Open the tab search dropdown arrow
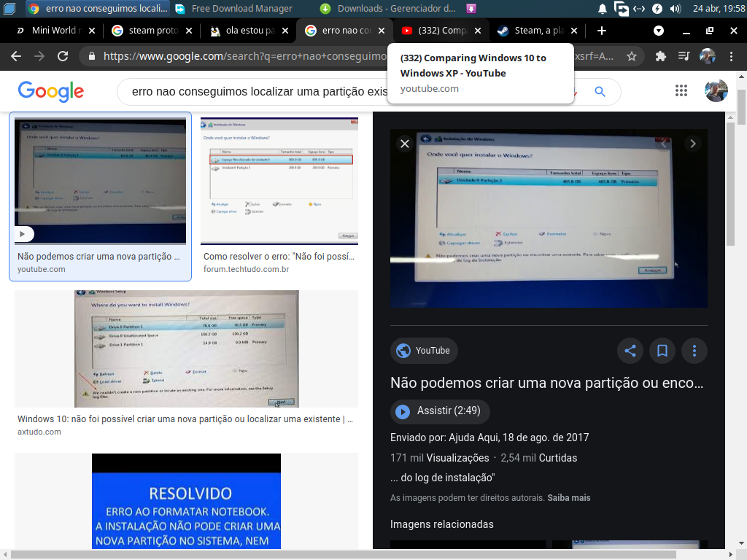This screenshot has width=747, height=560. click(x=659, y=31)
